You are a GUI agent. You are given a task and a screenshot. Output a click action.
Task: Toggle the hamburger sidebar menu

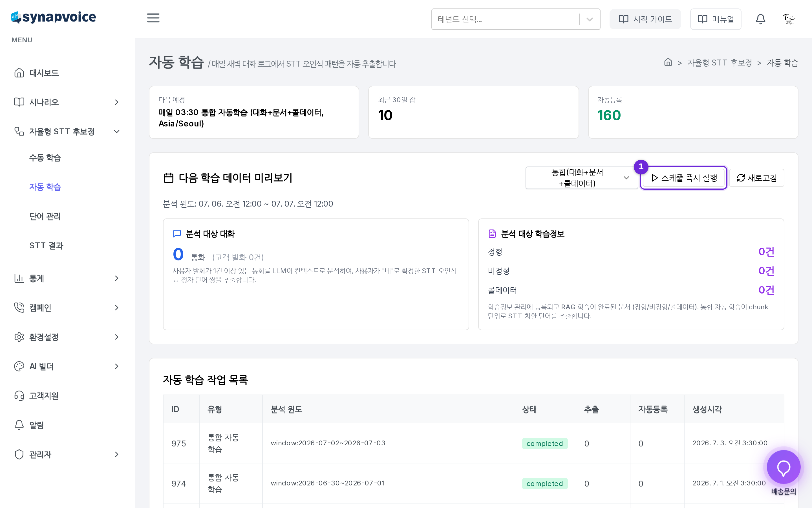pos(153,18)
